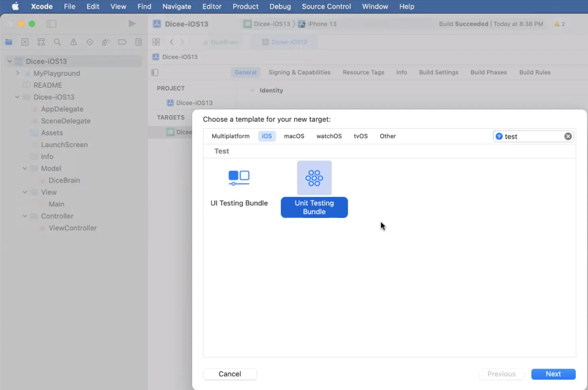Switch to the watchOS template tab
This screenshot has height=390, width=588.
(329, 136)
